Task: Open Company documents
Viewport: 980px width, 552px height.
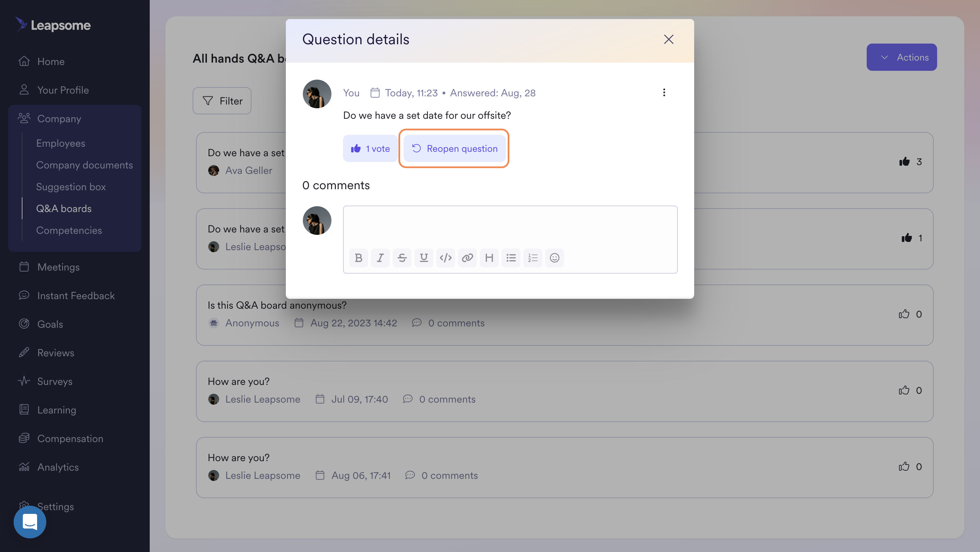Action: pyautogui.click(x=84, y=165)
